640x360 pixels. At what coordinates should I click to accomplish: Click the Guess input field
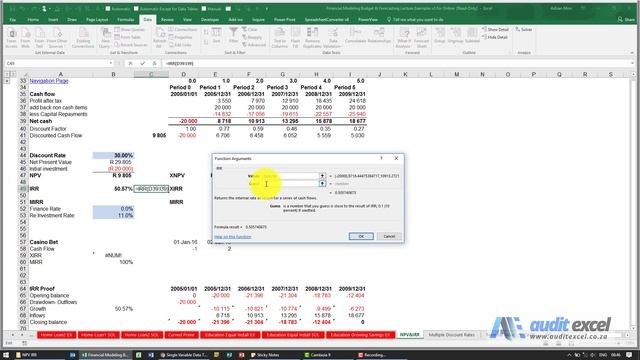(x=290, y=184)
